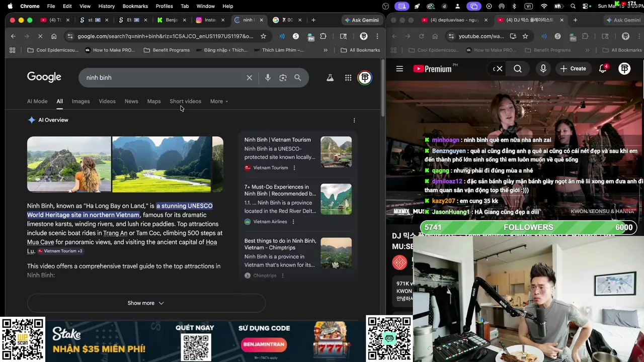Screen dimensions: 644x362
Task: Search YouTube with your voice
Action: point(543,69)
